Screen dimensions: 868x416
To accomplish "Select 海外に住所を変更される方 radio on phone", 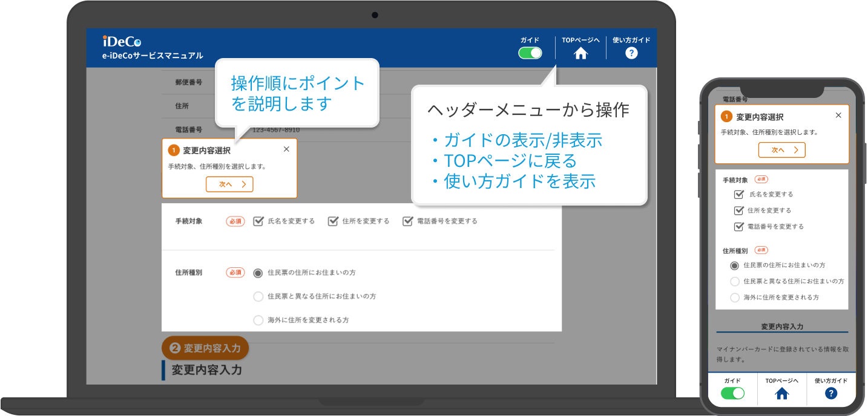I will coord(735,297).
